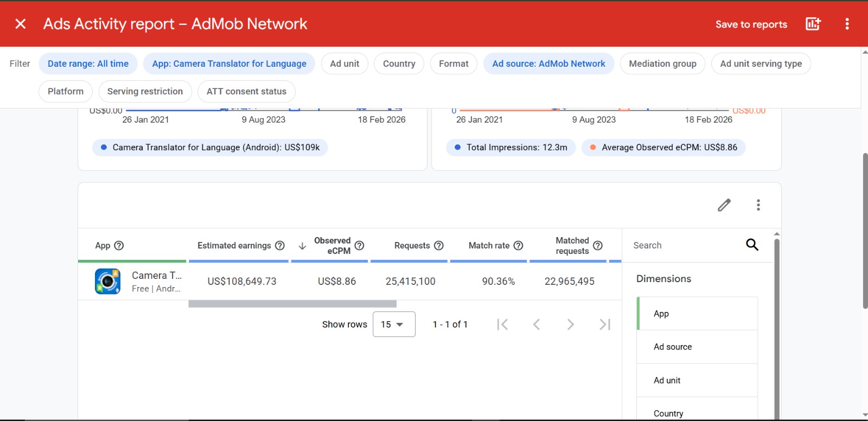Open the Ad unit filter chip

point(344,63)
